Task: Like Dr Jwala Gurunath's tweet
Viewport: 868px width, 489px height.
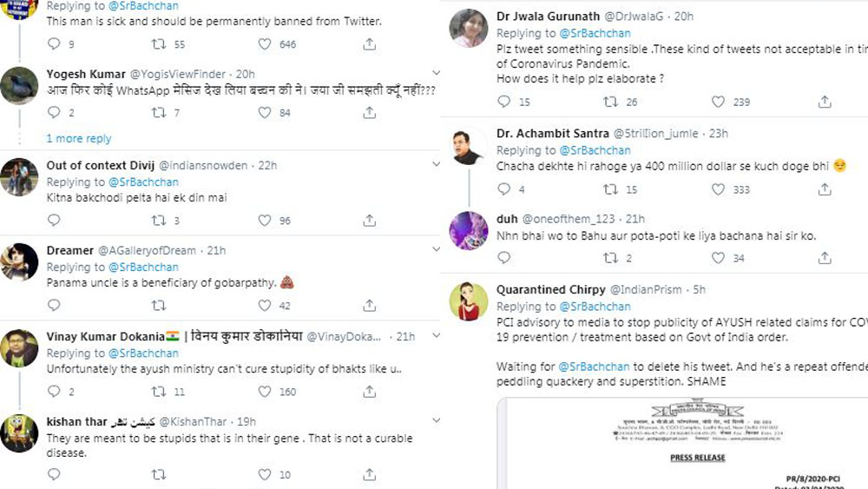Action: click(718, 102)
